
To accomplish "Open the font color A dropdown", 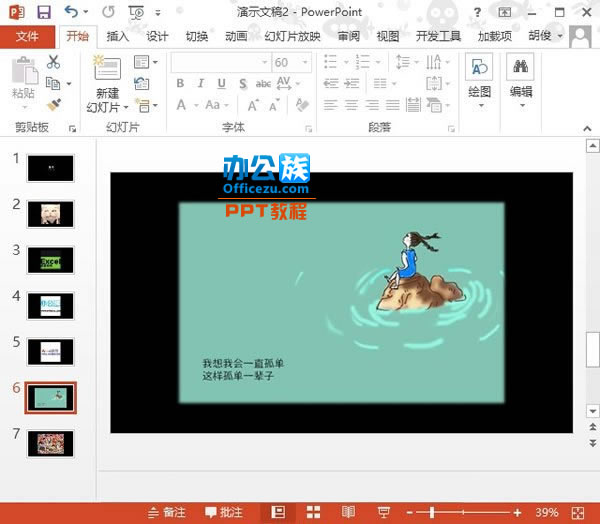I will tap(196, 105).
